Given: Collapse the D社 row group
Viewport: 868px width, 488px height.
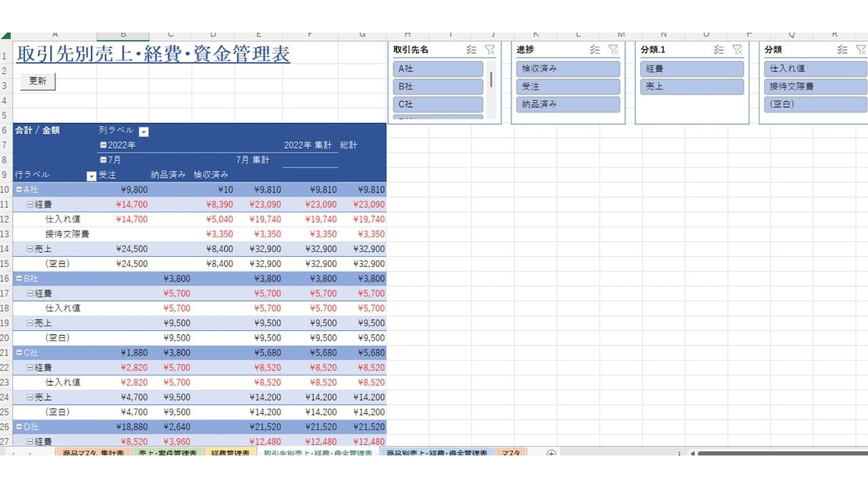Looking at the screenshot, I should tap(19, 428).
